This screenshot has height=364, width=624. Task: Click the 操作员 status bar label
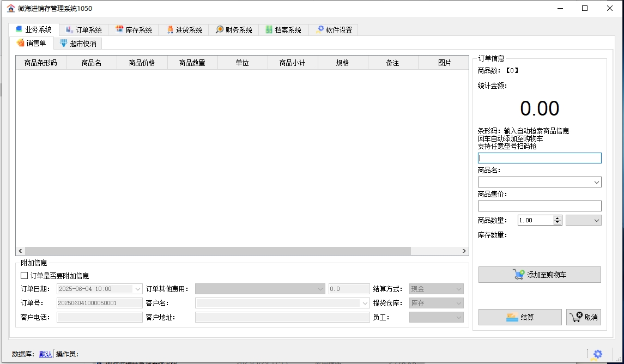(67, 354)
